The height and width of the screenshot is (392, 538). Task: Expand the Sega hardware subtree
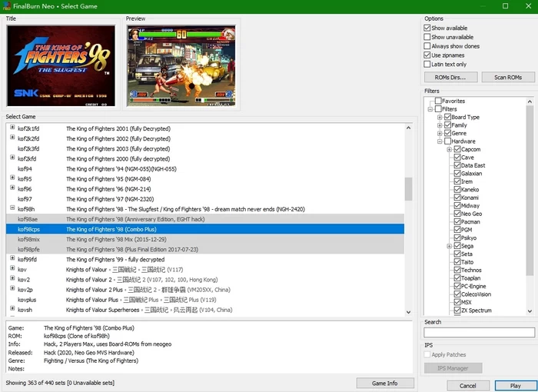pyautogui.click(x=448, y=246)
